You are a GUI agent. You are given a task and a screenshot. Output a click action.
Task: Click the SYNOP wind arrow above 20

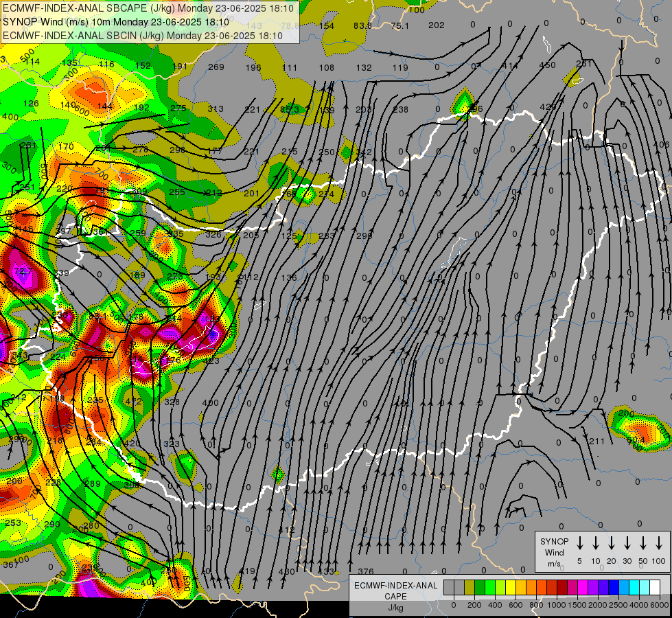click(x=611, y=543)
